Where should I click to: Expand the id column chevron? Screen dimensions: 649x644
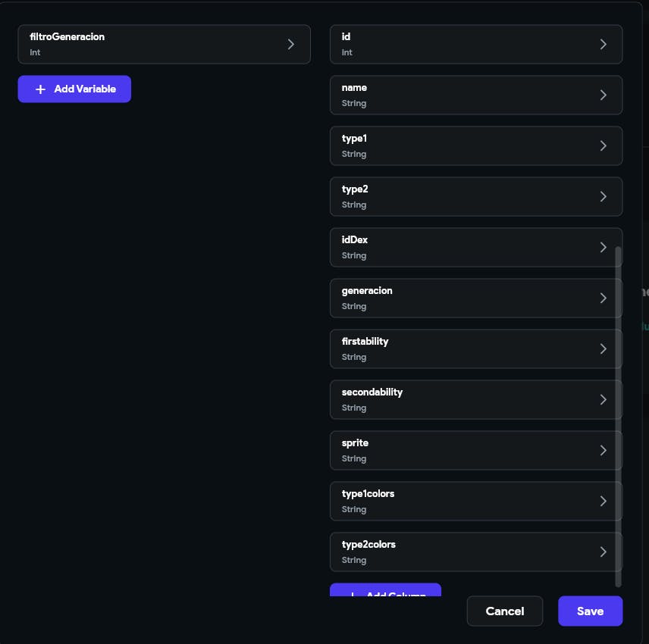604,44
